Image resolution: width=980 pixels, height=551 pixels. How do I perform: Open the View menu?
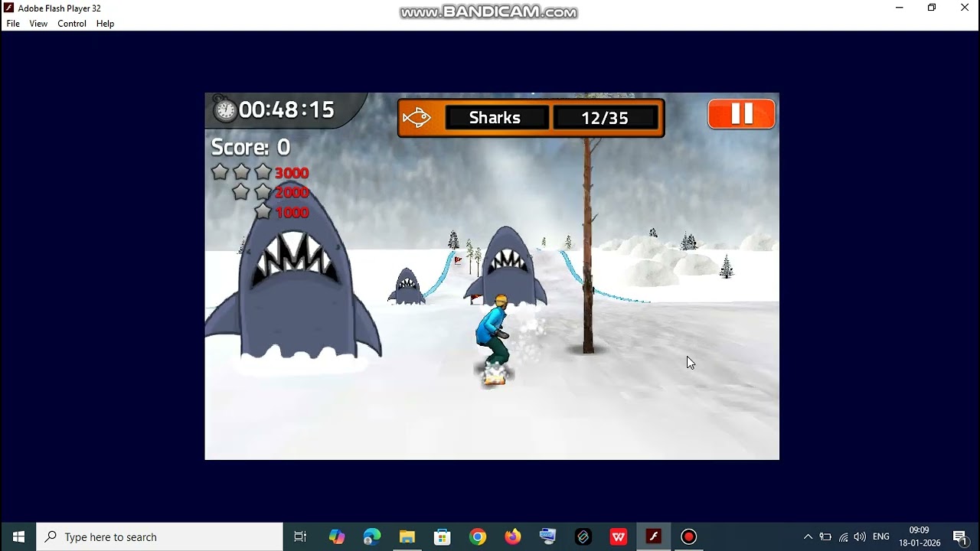(x=38, y=24)
